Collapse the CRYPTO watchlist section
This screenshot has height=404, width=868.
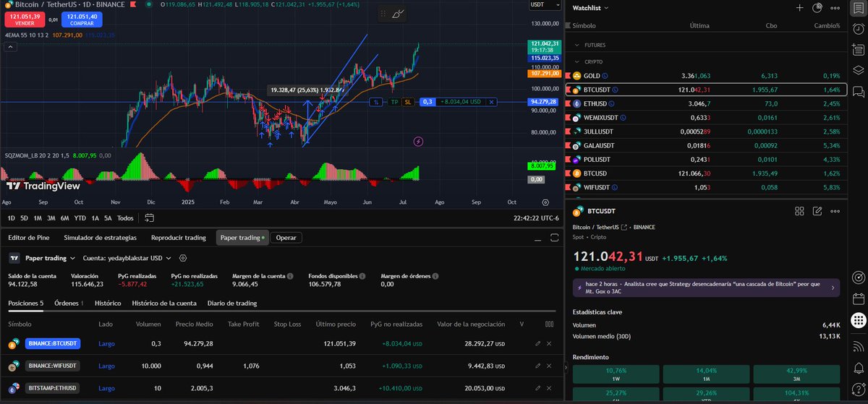[577, 62]
